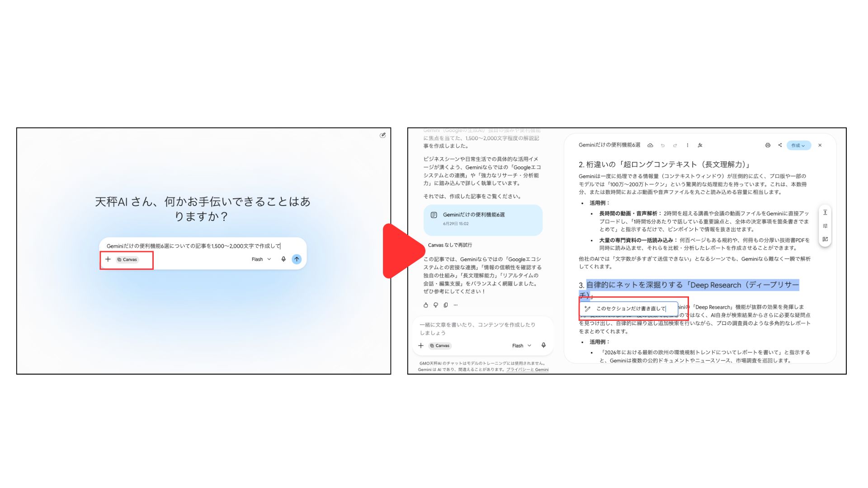868x488 pixels.
Task: Click the undo arrow in canvas header
Action: tap(663, 145)
